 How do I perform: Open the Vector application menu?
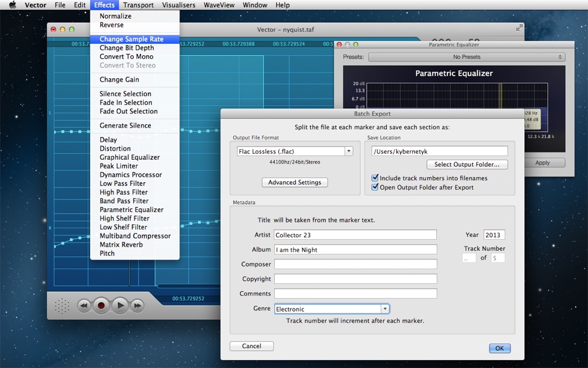(x=36, y=5)
